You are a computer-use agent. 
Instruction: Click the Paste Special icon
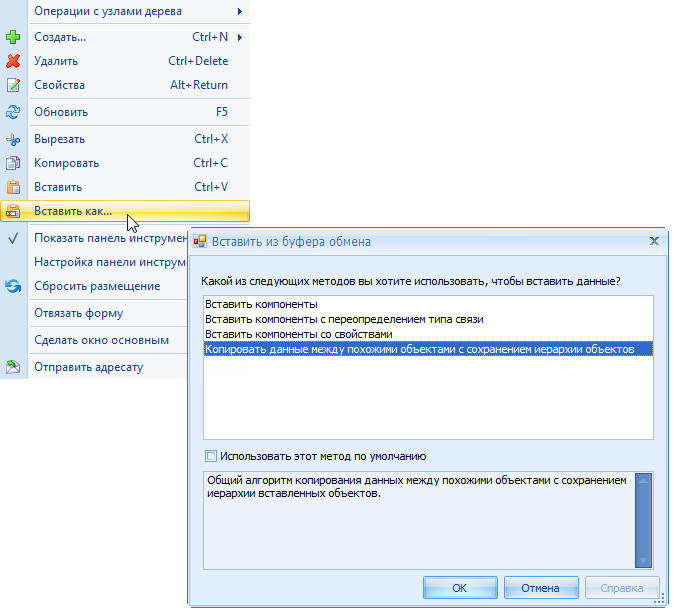13,211
